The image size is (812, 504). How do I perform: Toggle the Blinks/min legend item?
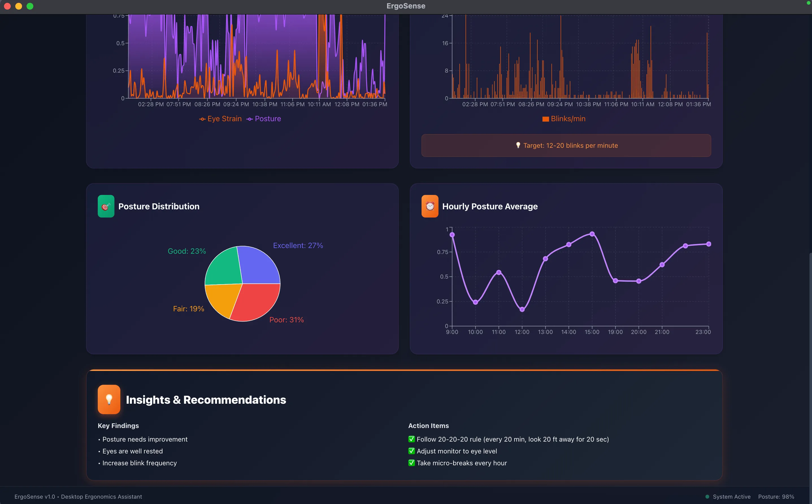coord(564,119)
